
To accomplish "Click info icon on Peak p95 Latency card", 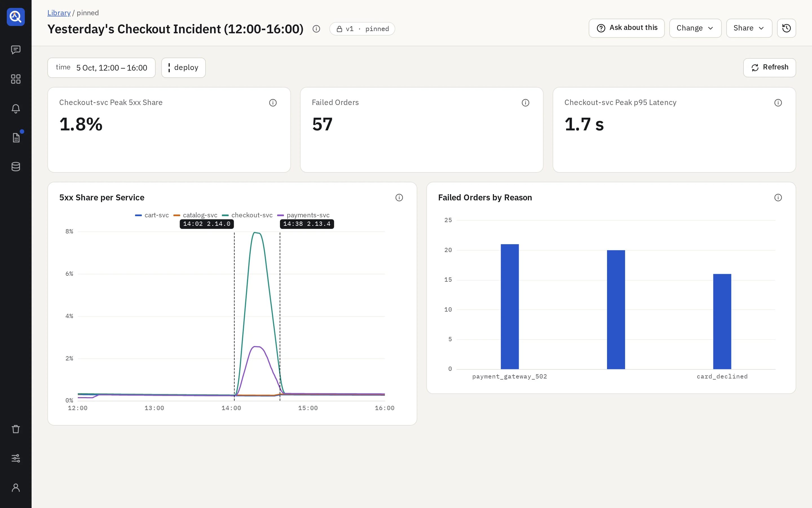I will tap(778, 103).
